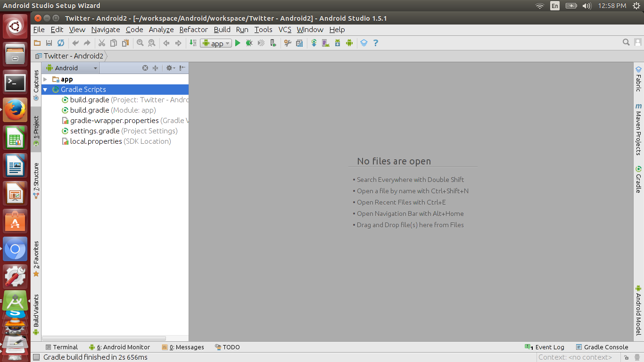644x362 pixels.
Task: Toggle the Android Model tool window
Action: pos(638,310)
